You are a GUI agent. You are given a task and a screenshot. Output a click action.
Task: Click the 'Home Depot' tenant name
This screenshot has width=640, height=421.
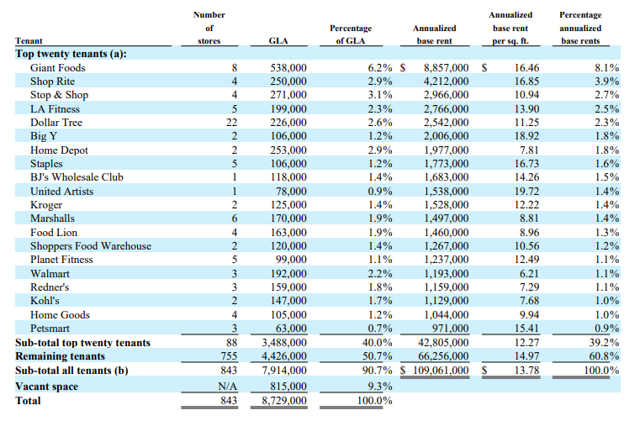tap(59, 150)
